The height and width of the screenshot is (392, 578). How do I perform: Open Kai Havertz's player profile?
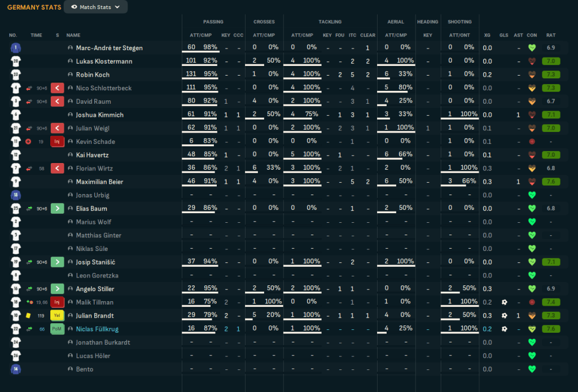coord(92,155)
